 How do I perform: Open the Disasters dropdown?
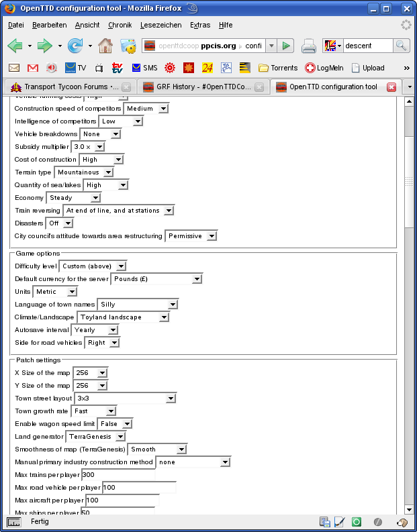click(x=59, y=223)
